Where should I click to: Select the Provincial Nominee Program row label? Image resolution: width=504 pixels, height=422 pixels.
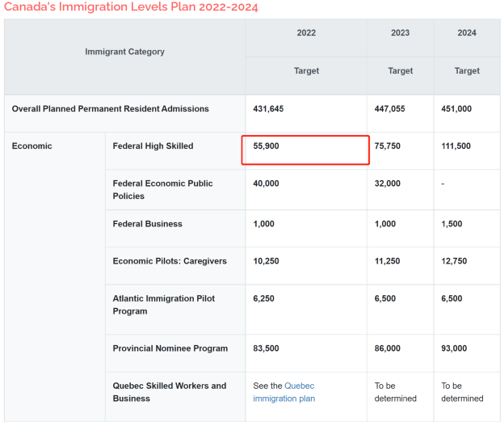coord(170,348)
